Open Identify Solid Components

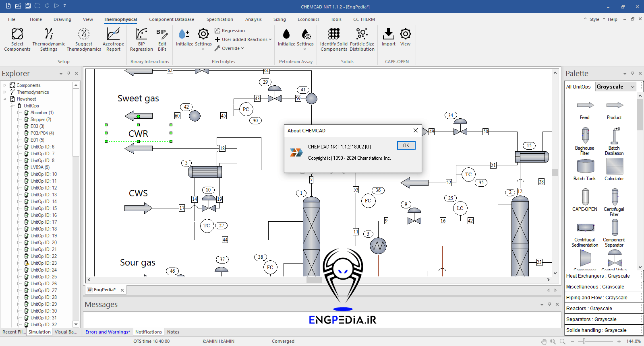[334, 39]
